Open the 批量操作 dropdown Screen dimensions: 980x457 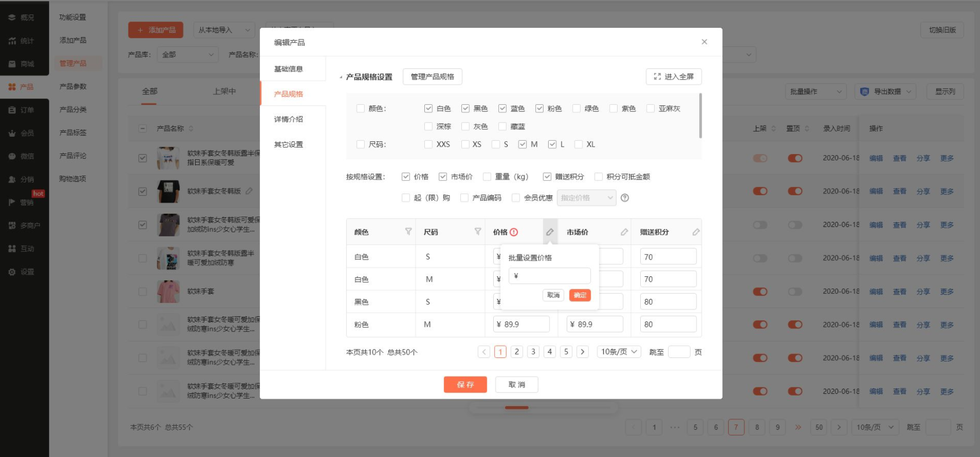click(x=816, y=92)
